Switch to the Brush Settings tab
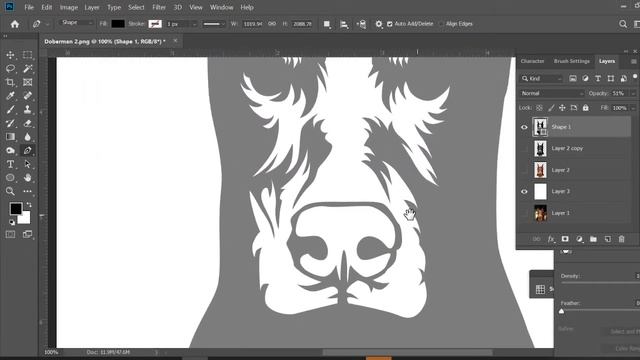 571,61
